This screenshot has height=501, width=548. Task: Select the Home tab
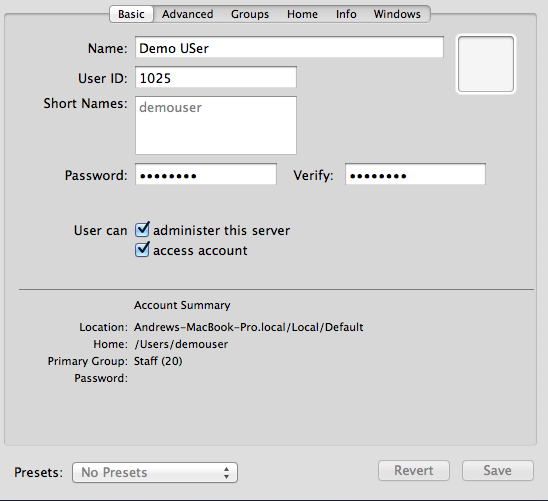click(302, 14)
